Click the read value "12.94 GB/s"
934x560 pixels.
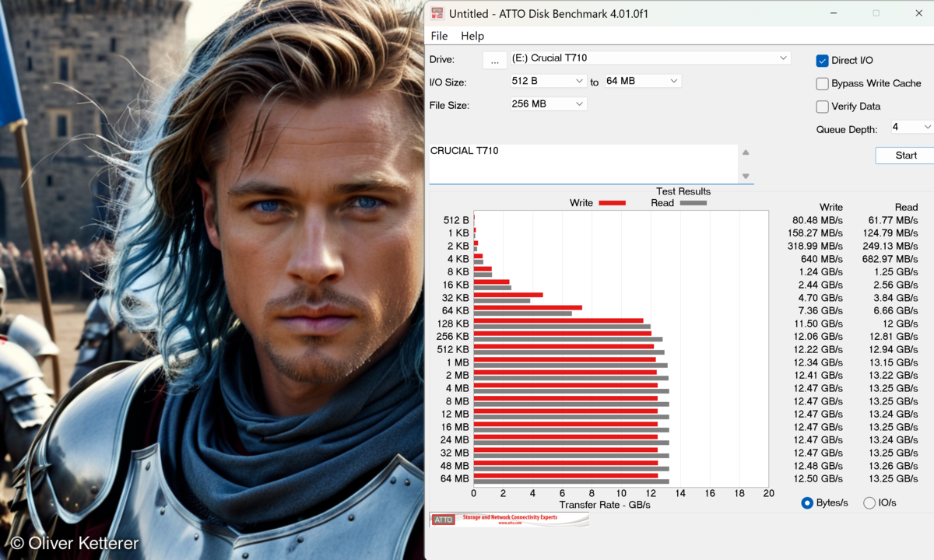[x=894, y=350]
